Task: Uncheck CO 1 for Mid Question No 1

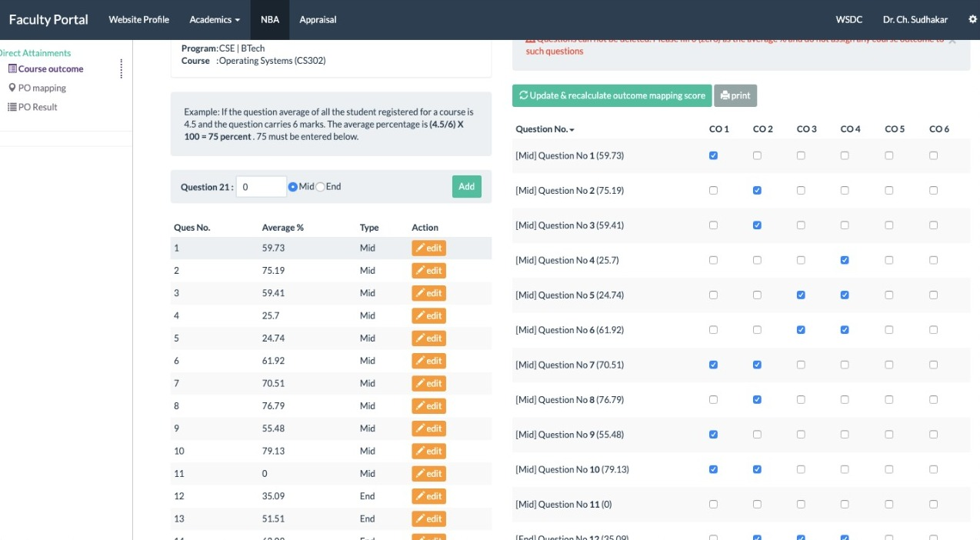Action: (x=713, y=155)
